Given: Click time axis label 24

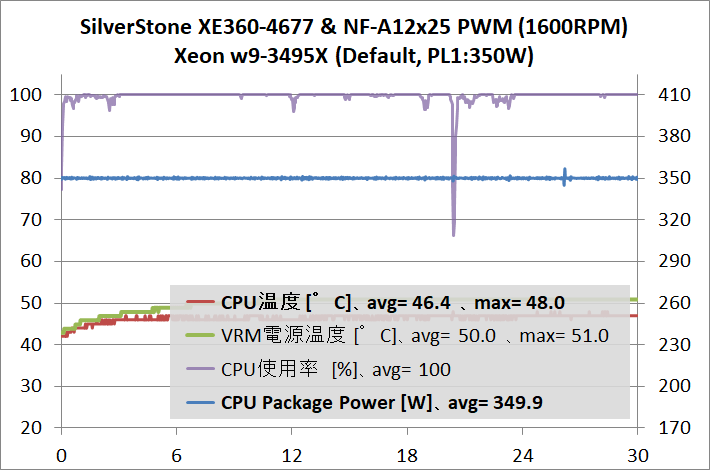Looking at the screenshot, I should [x=522, y=456].
